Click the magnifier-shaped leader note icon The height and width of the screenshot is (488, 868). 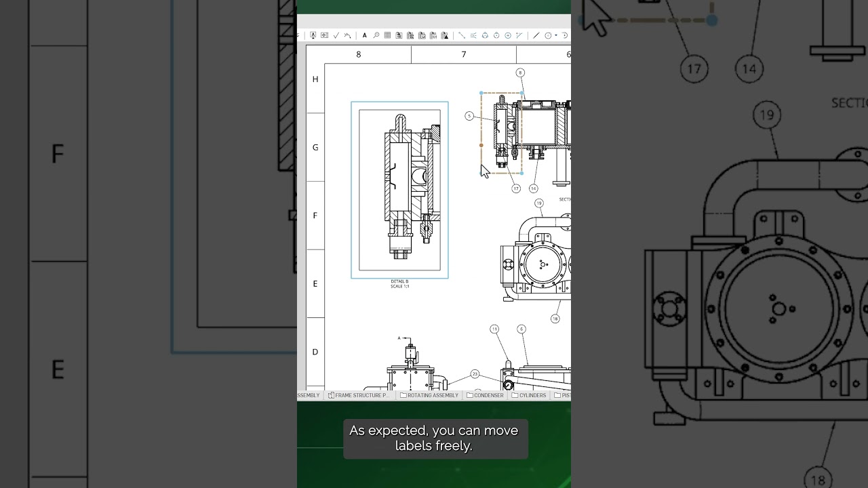pos(376,35)
